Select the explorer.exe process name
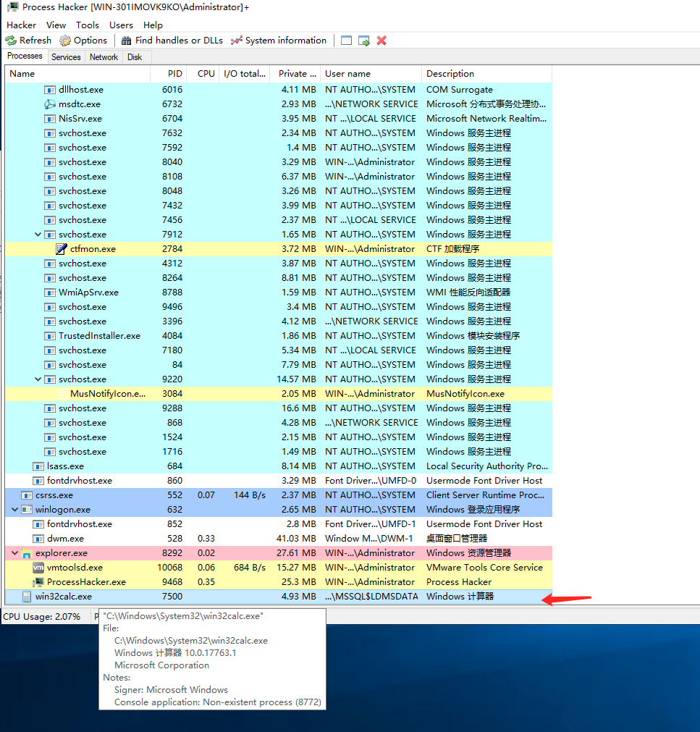This screenshot has height=732, width=700. coord(62,553)
